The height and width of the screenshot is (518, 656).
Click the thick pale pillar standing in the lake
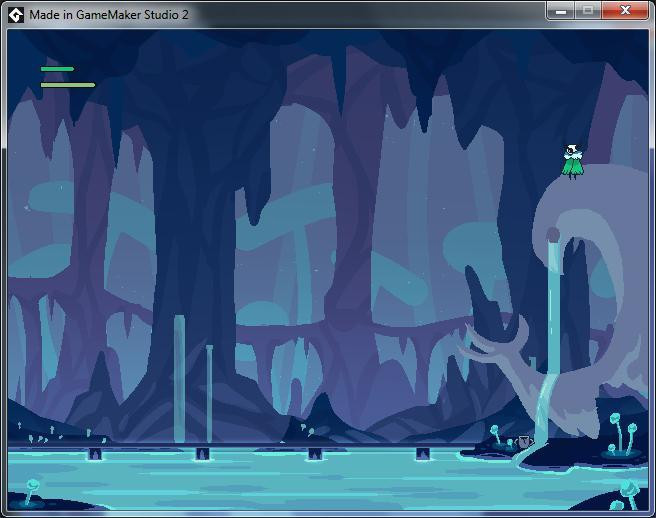point(179,379)
